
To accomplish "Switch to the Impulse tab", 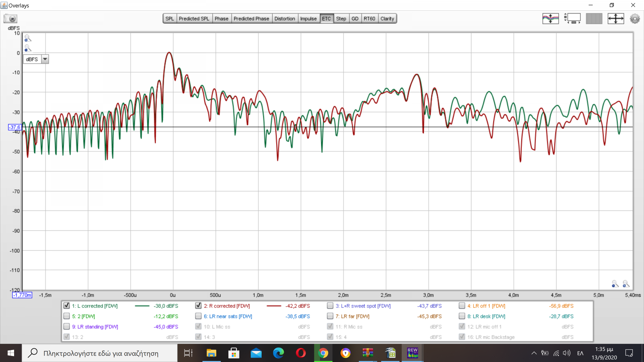I will tap(308, 19).
